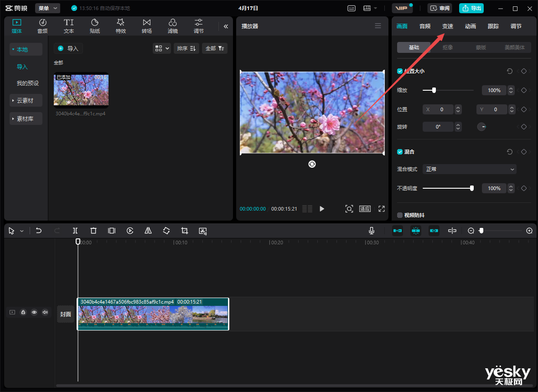Enable the 视频防抖 stabilization checkbox
538x392 pixels.
[400, 215]
